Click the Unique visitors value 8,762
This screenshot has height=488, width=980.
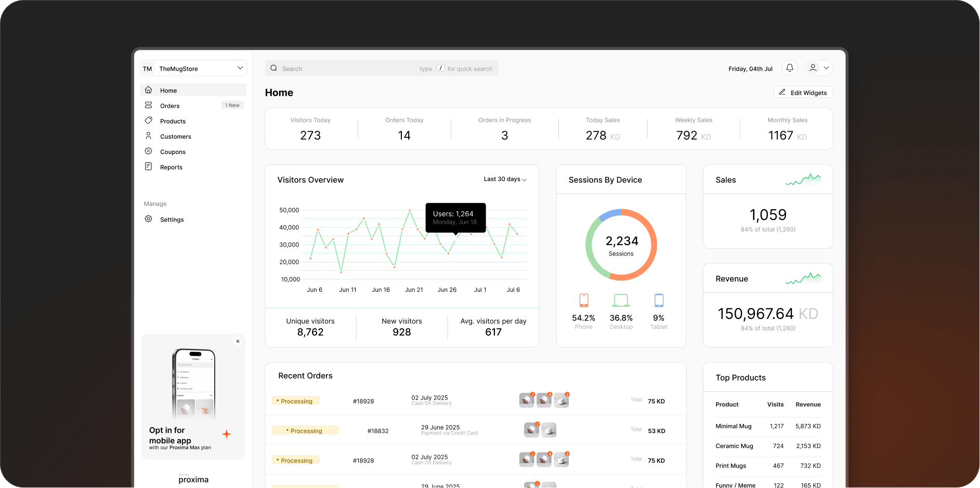(x=310, y=332)
